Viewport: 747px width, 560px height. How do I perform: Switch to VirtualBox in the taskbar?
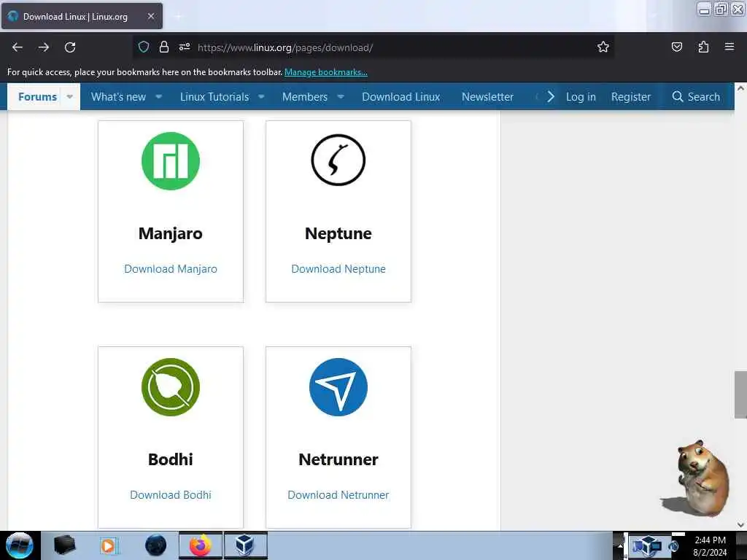tap(245, 545)
